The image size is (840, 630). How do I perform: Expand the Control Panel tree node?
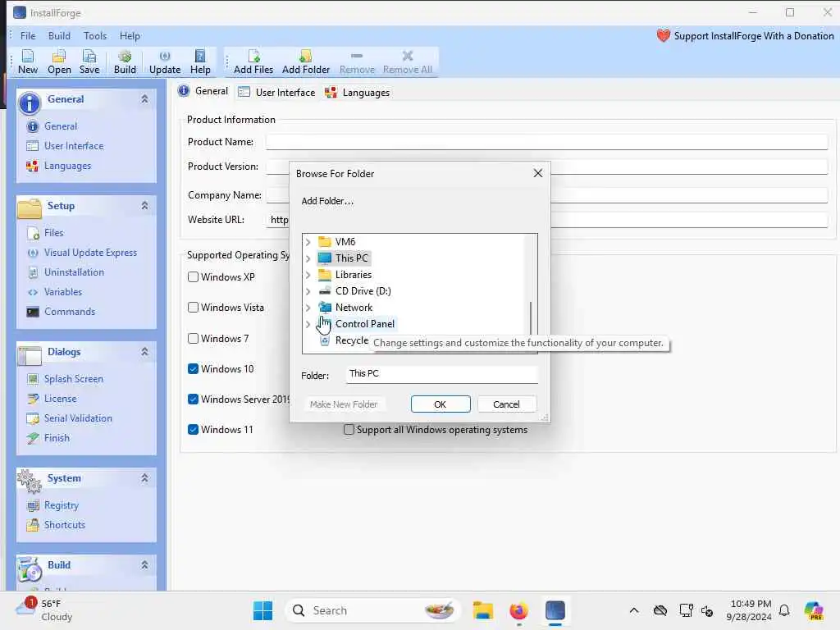(308, 324)
